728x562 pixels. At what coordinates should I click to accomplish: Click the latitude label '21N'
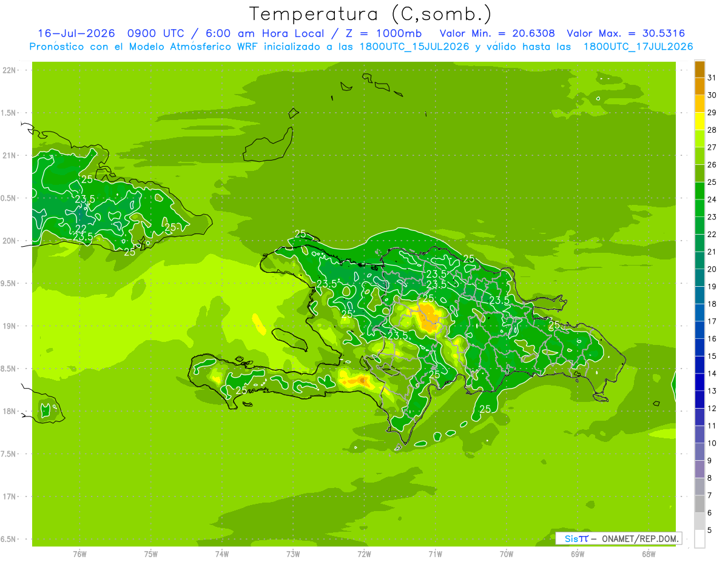click(10, 156)
